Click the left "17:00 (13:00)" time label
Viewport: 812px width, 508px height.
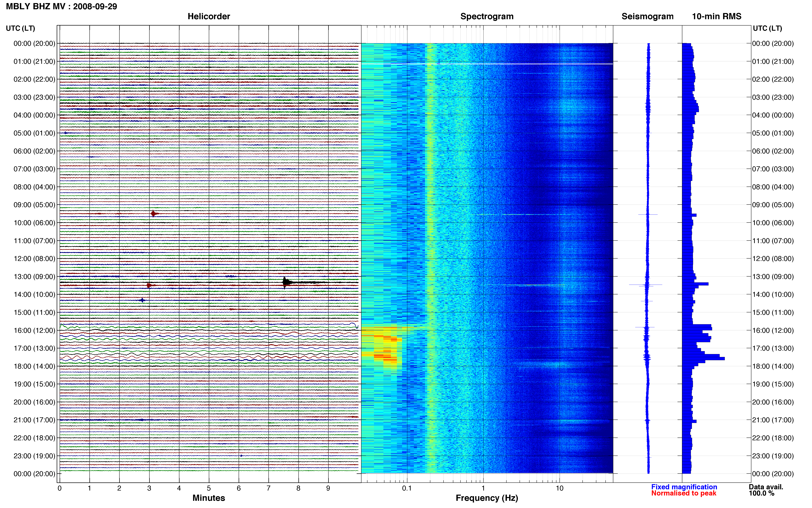tap(34, 348)
